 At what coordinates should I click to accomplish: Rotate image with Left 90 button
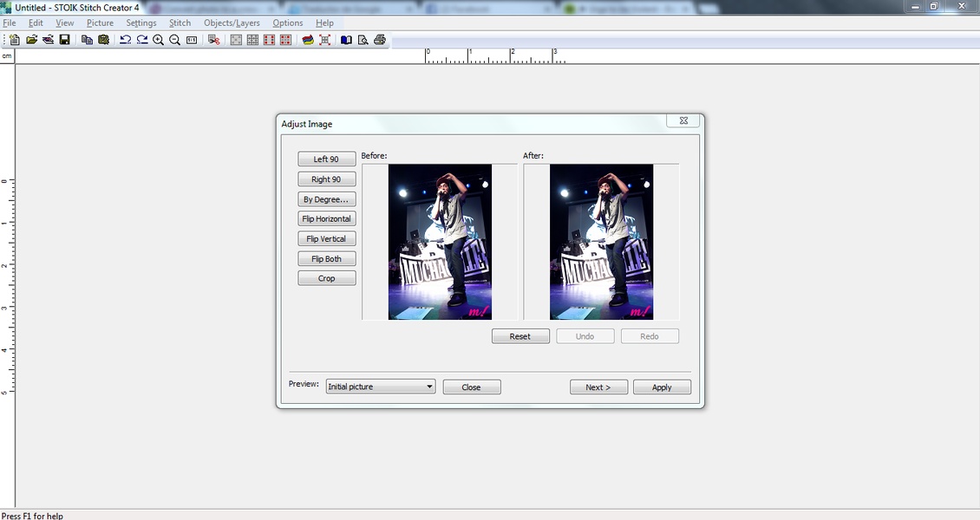(326, 159)
